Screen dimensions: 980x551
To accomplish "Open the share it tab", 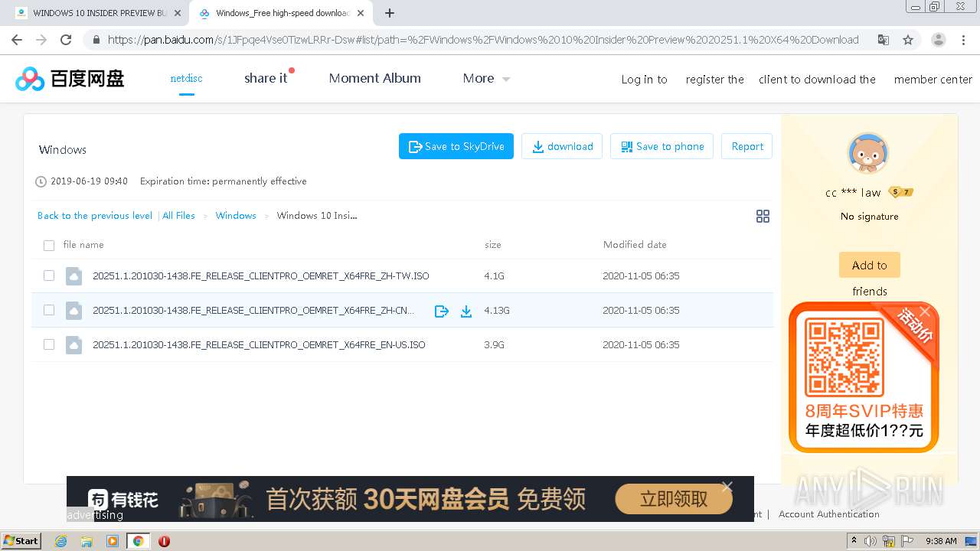I will (x=266, y=78).
